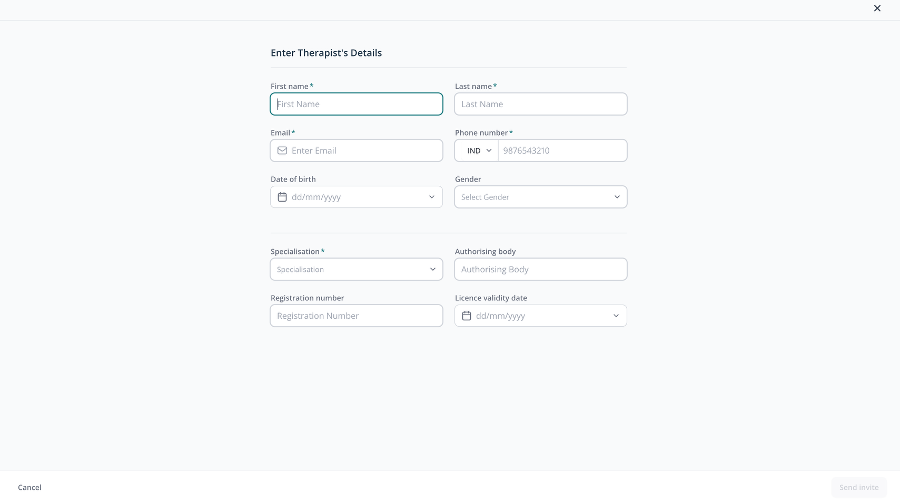This screenshot has width=900, height=504.
Task: Click the envelope icon in Email field
Action: pyautogui.click(x=282, y=150)
